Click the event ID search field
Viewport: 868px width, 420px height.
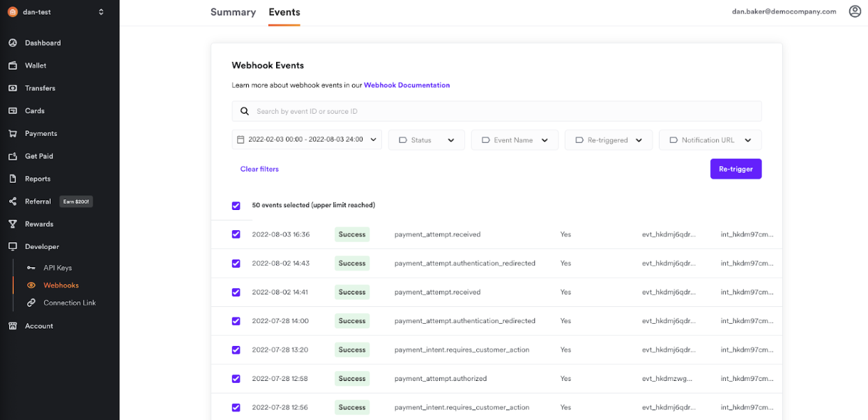click(496, 112)
